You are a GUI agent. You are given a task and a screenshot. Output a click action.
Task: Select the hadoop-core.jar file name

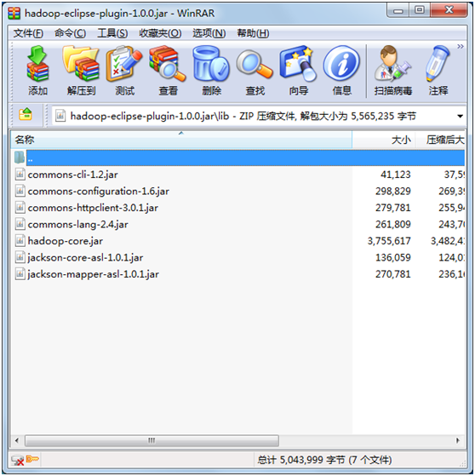66,241
